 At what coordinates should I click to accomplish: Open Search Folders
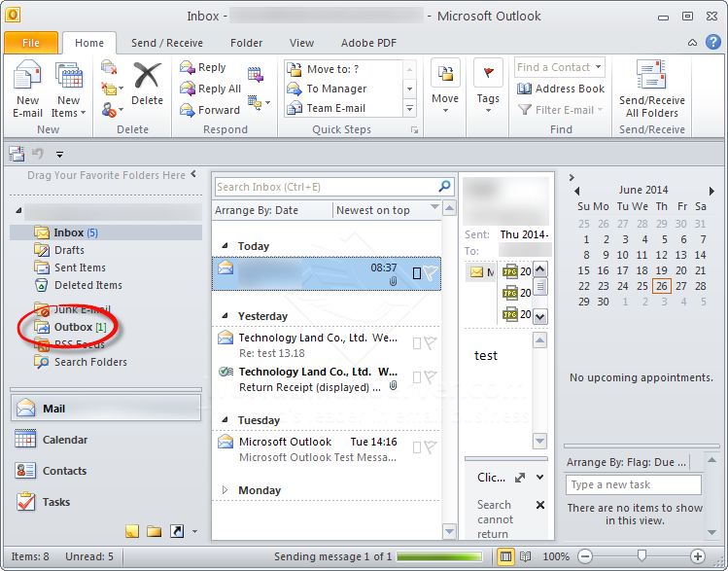coord(81,362)
